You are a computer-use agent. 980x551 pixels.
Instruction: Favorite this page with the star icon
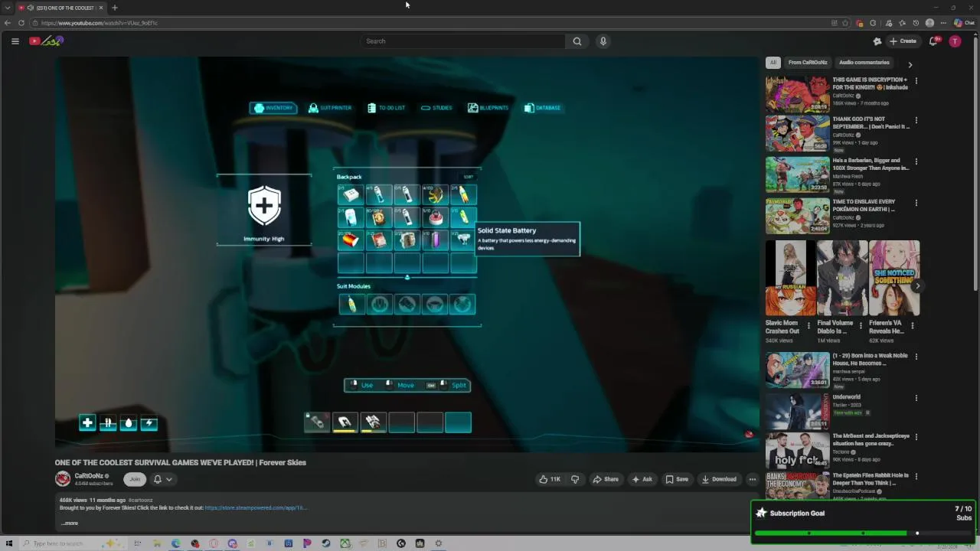tap(845, 23)
